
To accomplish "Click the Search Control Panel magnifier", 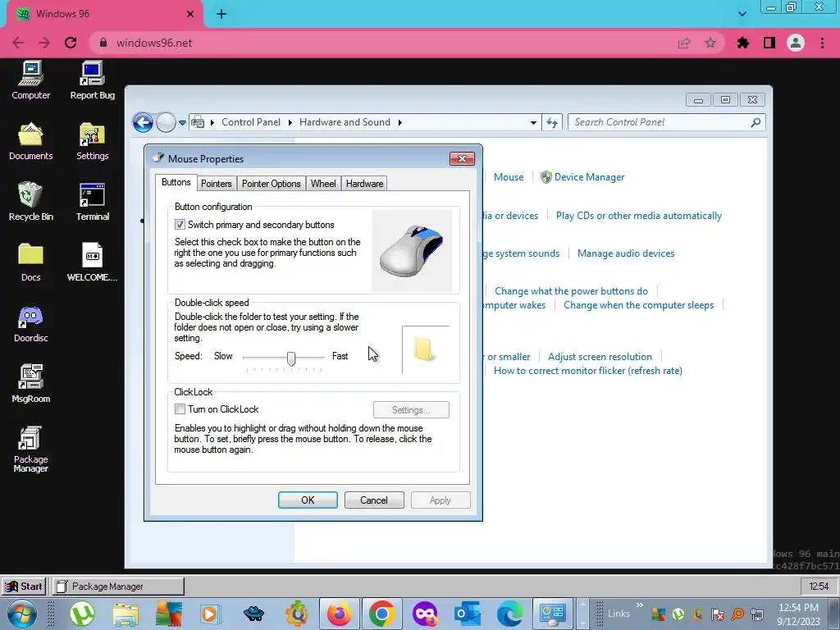I will point(756,123).
